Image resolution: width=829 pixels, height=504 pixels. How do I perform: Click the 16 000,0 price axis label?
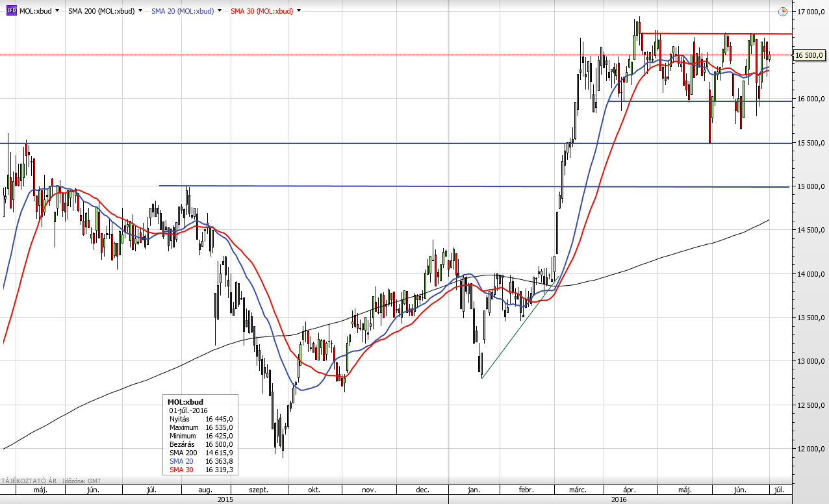click(810, 99)
